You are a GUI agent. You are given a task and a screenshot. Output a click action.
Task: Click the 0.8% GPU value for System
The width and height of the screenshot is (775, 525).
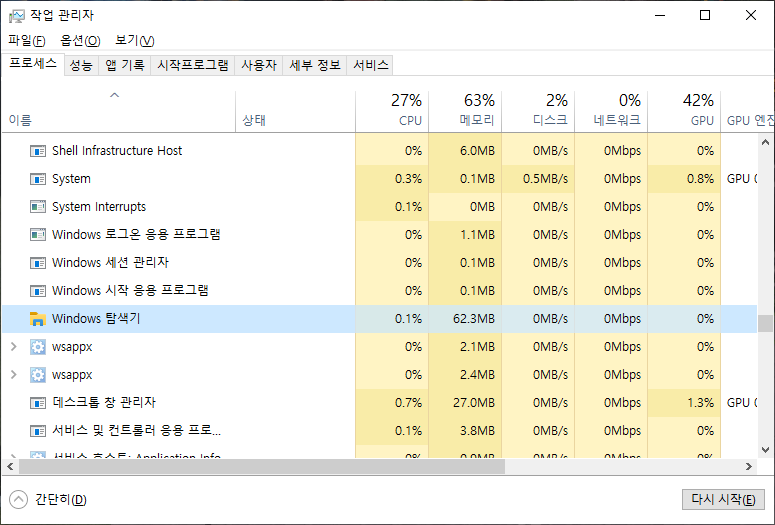[700, 179]
